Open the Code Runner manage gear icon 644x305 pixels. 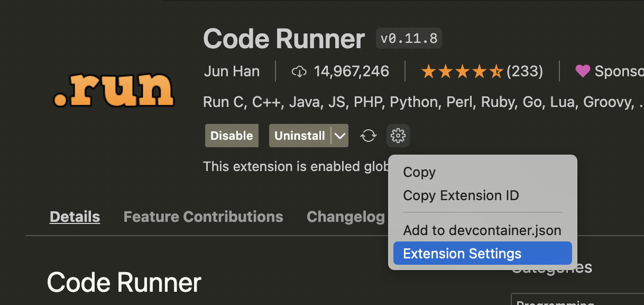(x=398, y=136)
